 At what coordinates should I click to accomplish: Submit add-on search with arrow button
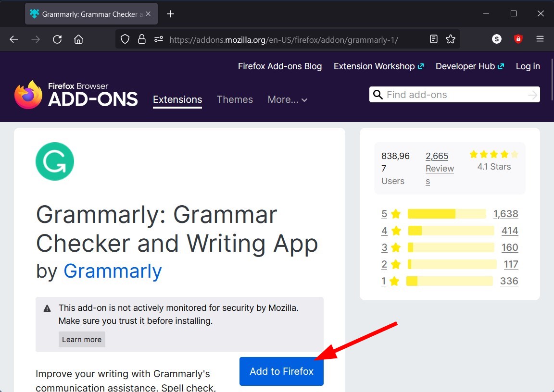(532, 95)
